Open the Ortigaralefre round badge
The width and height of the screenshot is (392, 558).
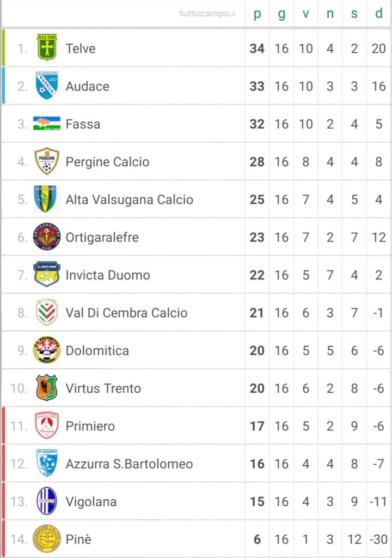pos(47,236)
